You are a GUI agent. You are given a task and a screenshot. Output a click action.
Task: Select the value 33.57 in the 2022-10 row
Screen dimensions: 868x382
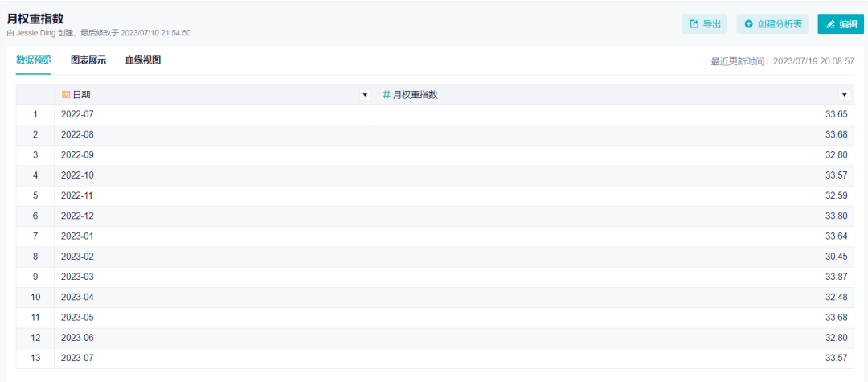pos(836,175)
